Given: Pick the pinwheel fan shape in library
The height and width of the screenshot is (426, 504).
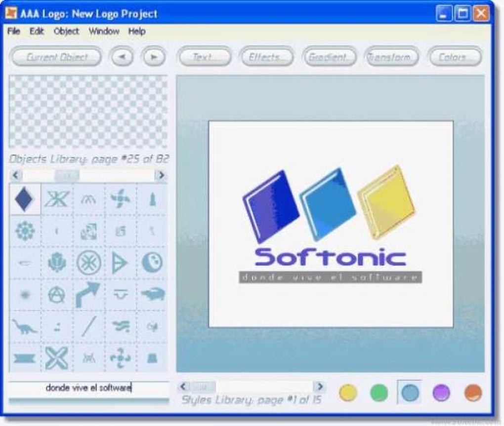Looking at the screenshot, I should tap(120, 199).
